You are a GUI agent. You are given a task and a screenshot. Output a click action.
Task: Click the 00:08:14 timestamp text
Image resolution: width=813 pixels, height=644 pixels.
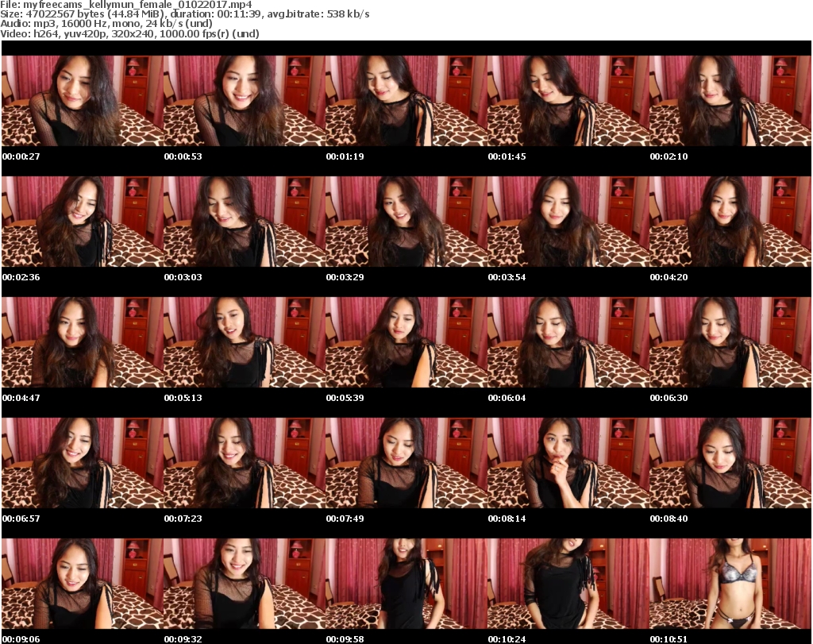coord(507,519)
